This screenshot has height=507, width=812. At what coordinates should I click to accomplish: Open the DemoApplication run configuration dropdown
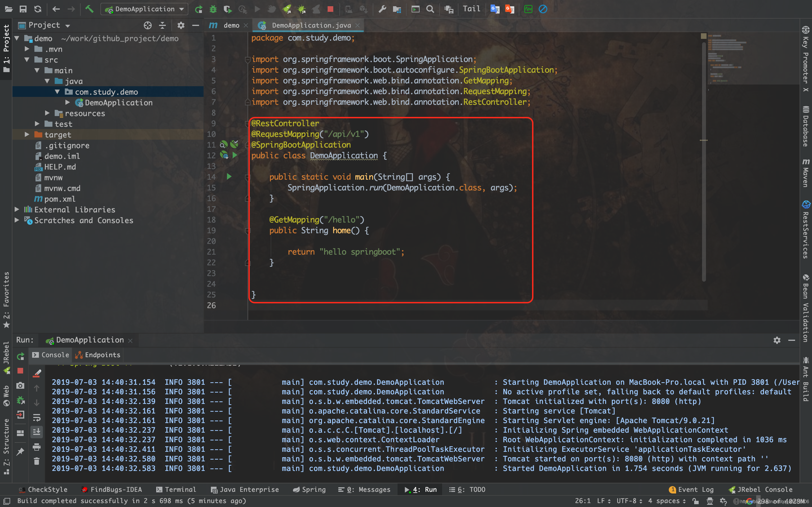(x=144, y=9)
